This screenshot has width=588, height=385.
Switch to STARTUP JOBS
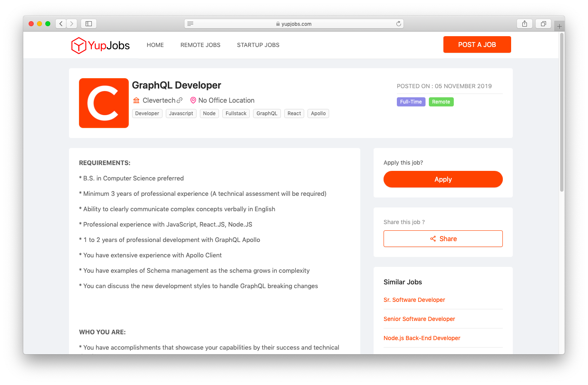[258, 45]
